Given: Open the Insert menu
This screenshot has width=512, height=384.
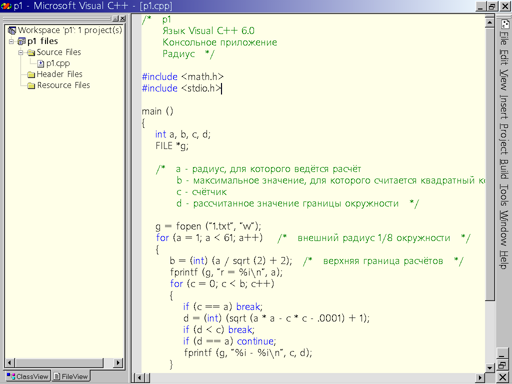Looking at the screenshot, I should 504,107.
